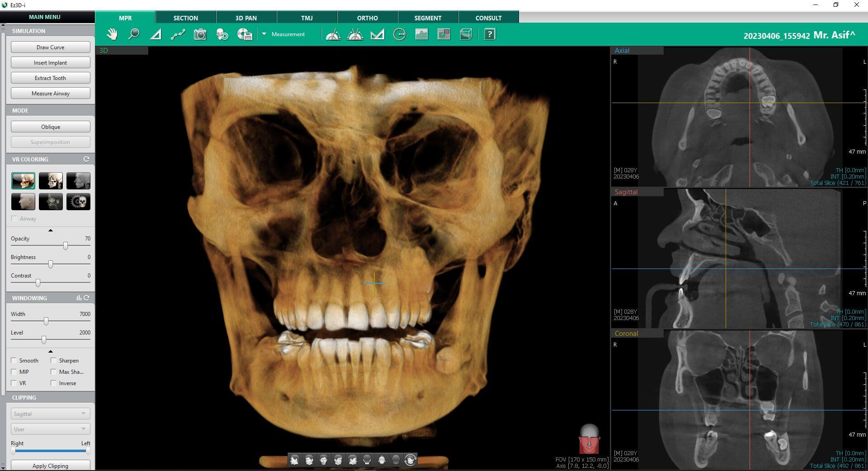868x471 pixels.
Task: Expand the User clipping dropdown
Action: coord(50,429)
